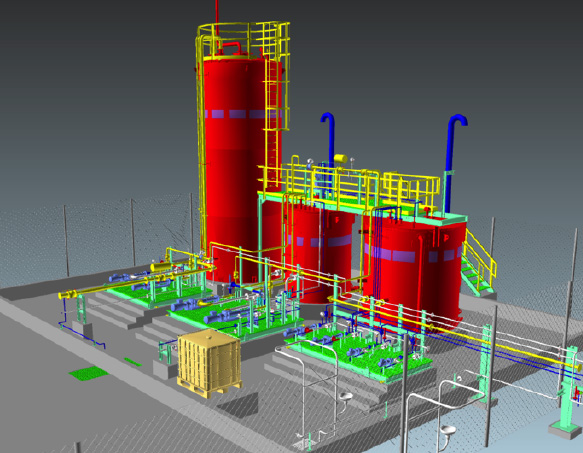Select the middle short red tank
583x453 pixels.
pyautogui.click(x=321, y=253)
